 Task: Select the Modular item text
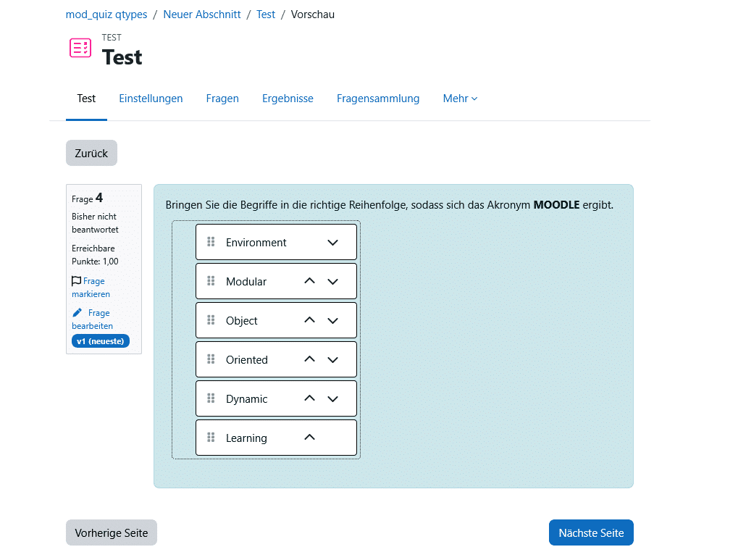[246, 282]
